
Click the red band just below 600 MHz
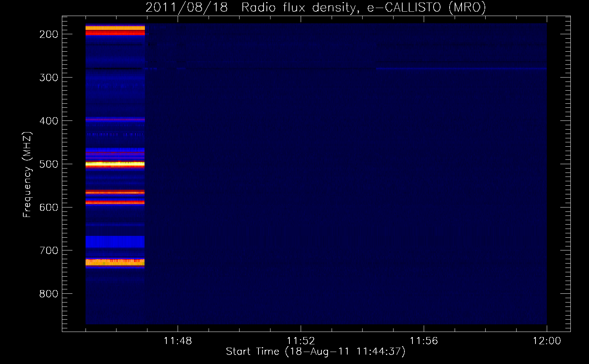tap(115, 202)
